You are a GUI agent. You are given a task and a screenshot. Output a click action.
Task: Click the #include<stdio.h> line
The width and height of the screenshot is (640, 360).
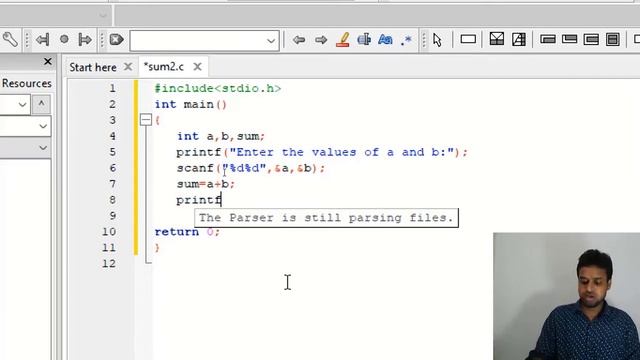[218, 89]
